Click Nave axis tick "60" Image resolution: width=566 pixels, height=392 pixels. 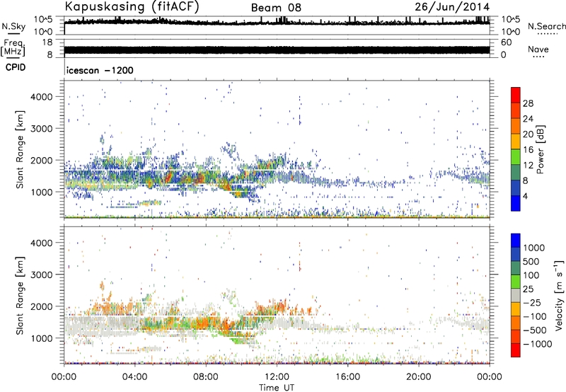pyautogui.click(x=507, y=42)
